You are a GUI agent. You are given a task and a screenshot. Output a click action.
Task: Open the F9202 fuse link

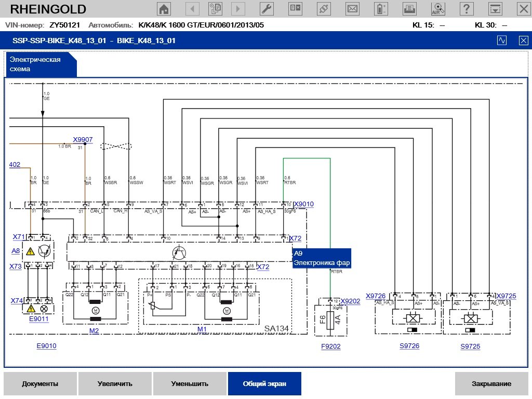click(x=330, y=347)
